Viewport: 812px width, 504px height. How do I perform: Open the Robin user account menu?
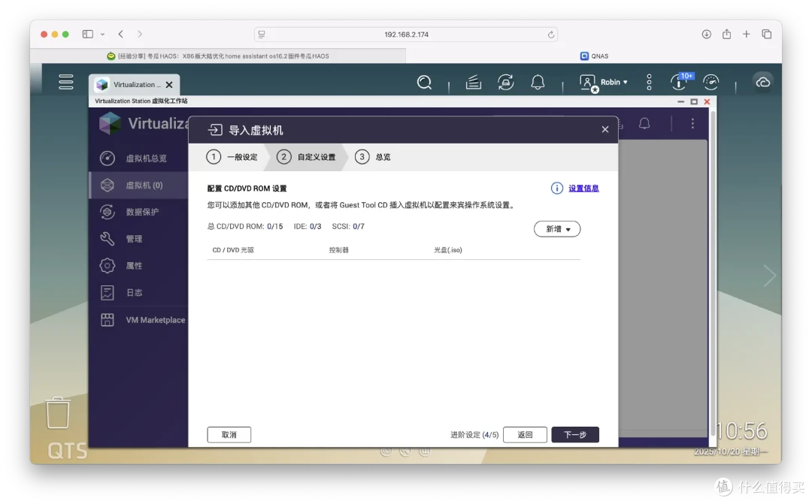604,83
